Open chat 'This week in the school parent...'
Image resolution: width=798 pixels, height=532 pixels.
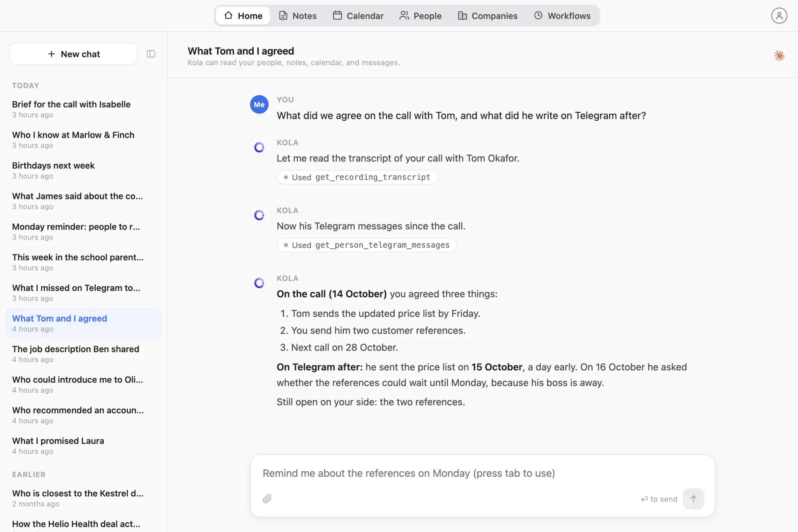[83, 262]
